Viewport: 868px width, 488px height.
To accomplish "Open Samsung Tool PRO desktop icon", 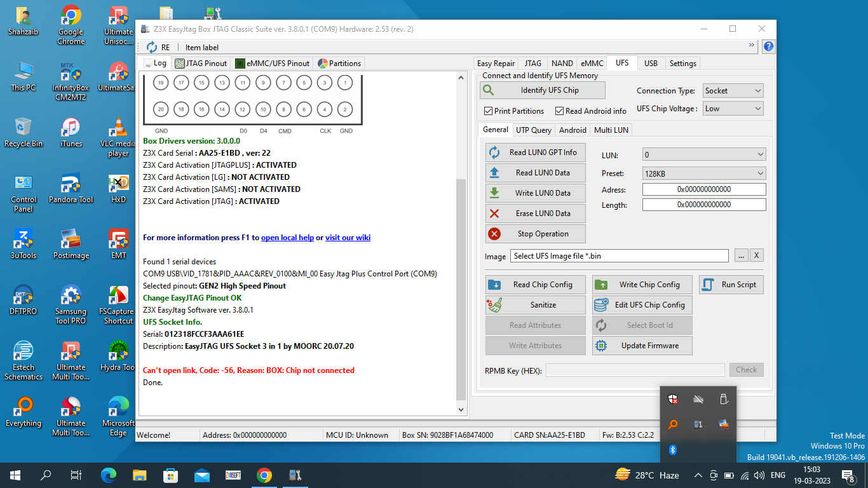I will pyautogui.click(x=71, y=305).
